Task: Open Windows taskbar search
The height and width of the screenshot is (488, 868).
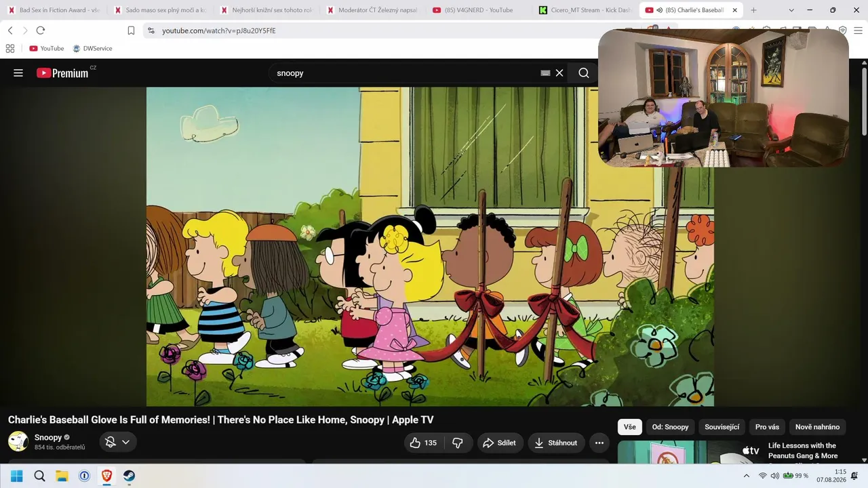Action: [x=39, y=476]
